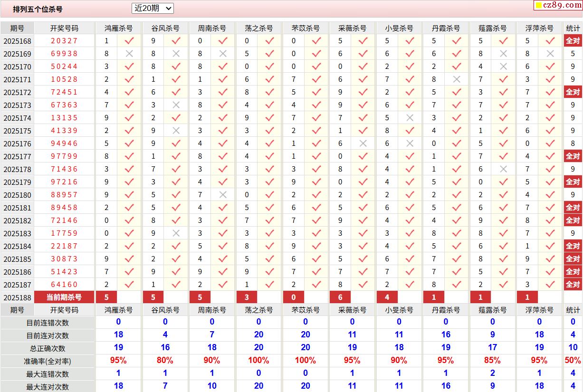Click the current kill number 4 for 小旻杀号
Screen dimensions: 583x392
point(387,297)
